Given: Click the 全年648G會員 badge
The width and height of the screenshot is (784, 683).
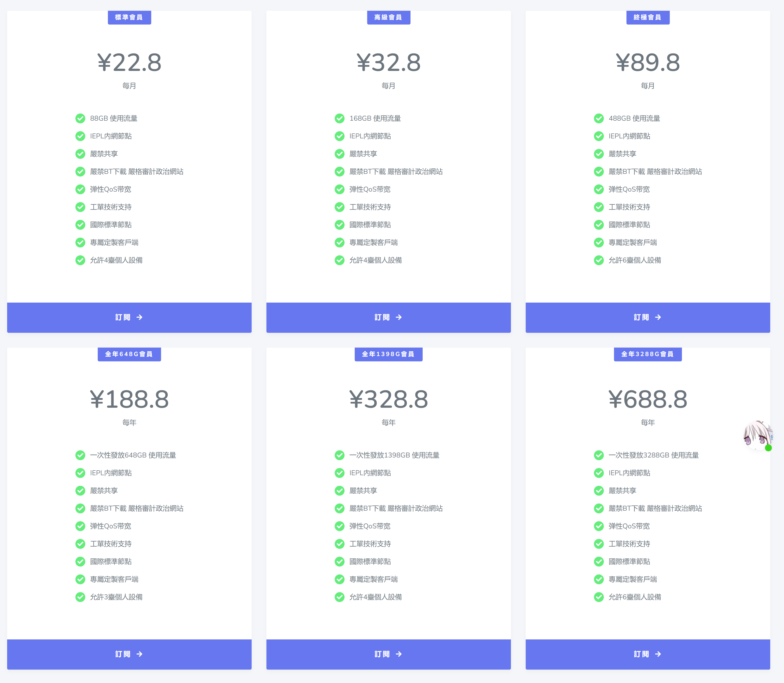Looking at the screenshot, I should coord(129,354).
